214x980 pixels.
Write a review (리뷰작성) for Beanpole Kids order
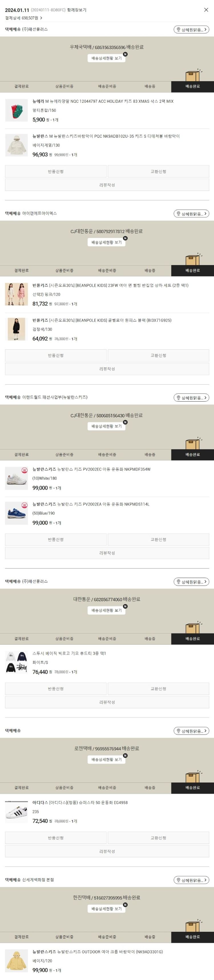pyautogui.click(x=107, y=369)
